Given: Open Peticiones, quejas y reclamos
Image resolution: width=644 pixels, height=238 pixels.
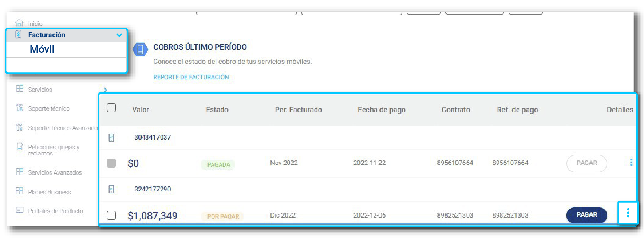Looking at the screenshot, I should [x=54, y=150].
